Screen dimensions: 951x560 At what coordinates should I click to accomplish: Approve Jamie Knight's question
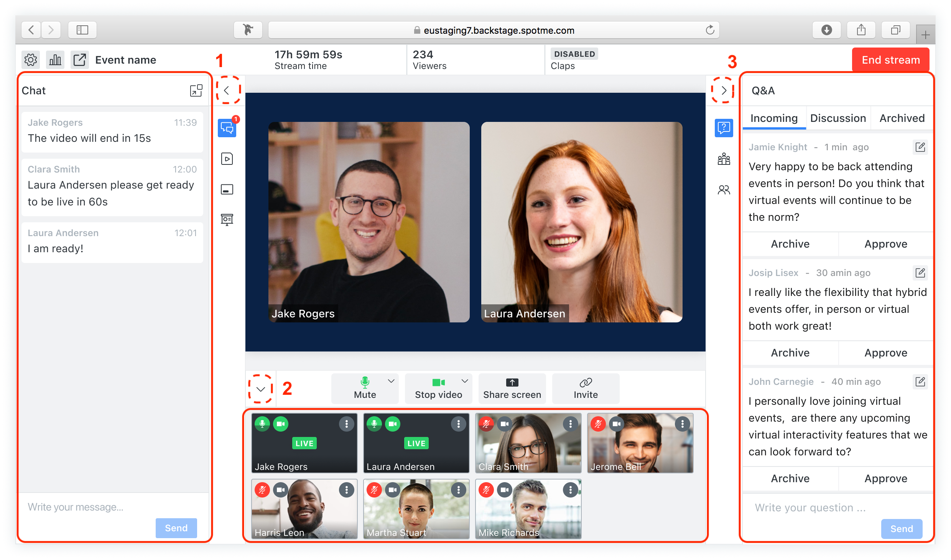[886, 244]
